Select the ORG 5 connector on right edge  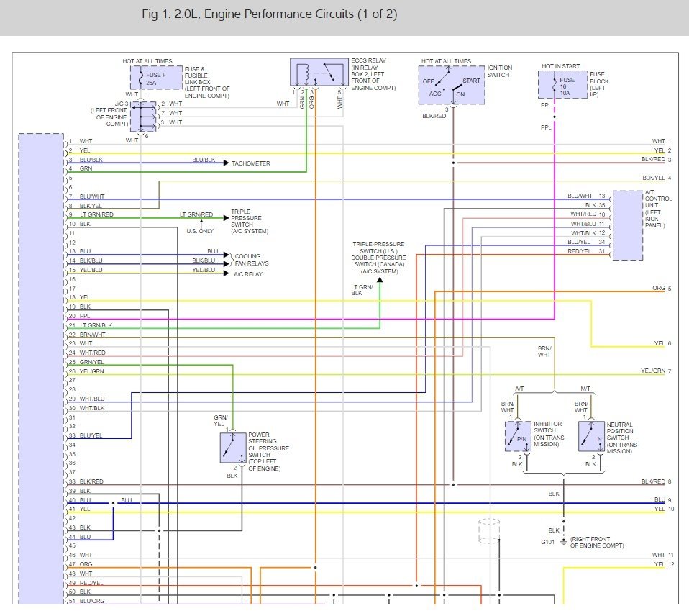coord(662,289)
